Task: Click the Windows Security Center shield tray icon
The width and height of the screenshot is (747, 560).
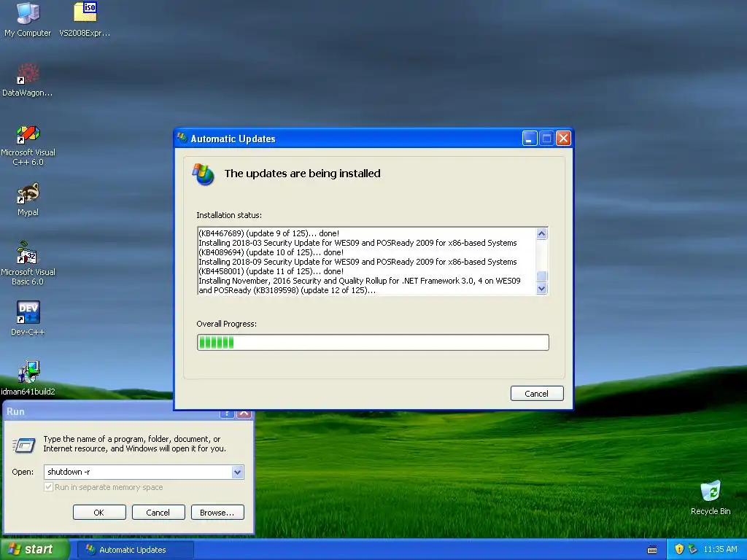Action: coord(679,549)
